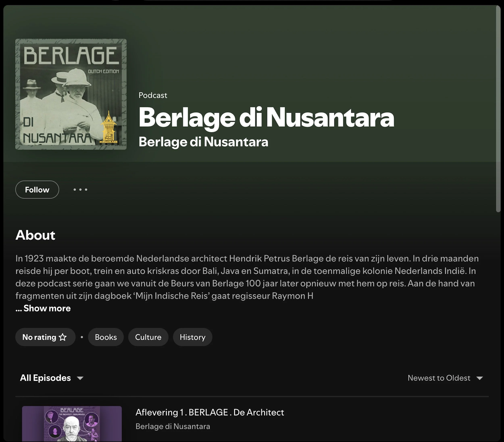Screen dimensions: 504x442
Task: Click the arrow beside All Episodes
Action: (80, 378)
